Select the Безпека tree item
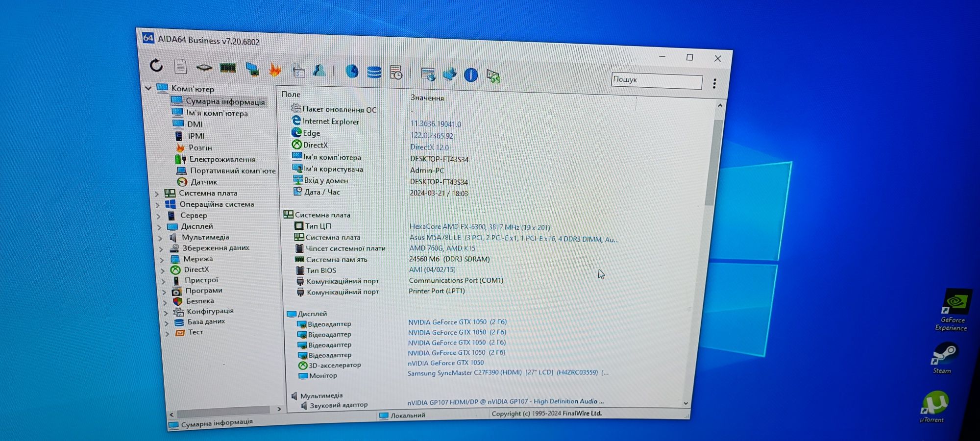 pyautogui.click(x=200, y=301)
